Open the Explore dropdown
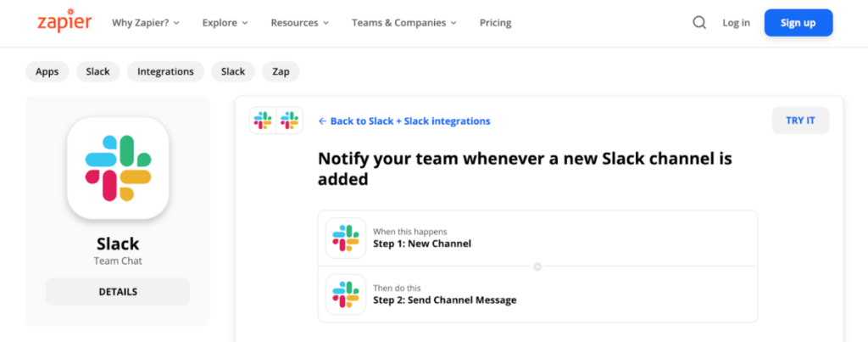Screen dimensions: 868x342 [x=225, y=23]
